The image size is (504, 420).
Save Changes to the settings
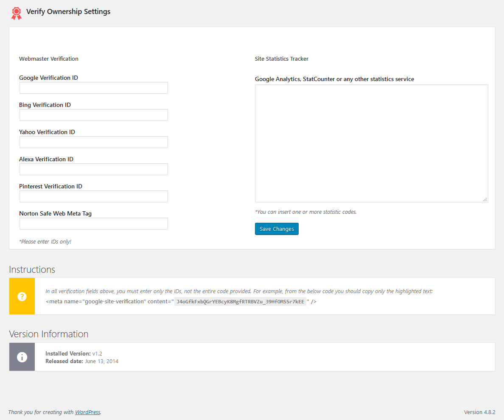pos(277,229)
